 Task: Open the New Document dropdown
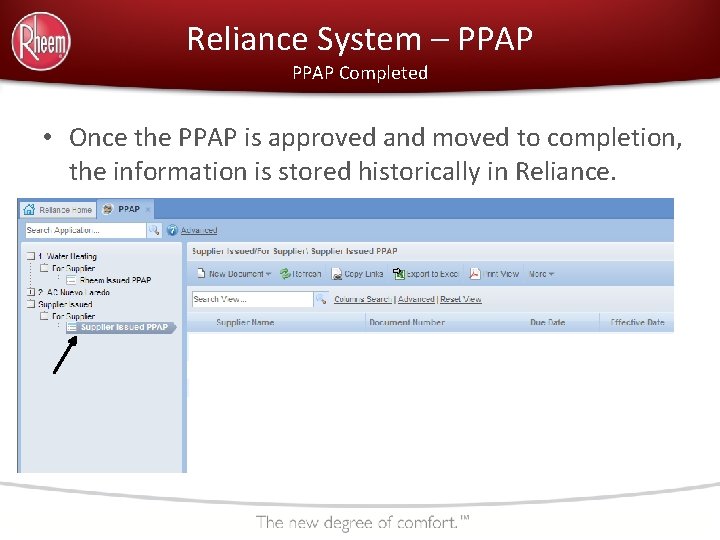pyautogui.click(x=234, y=274)
